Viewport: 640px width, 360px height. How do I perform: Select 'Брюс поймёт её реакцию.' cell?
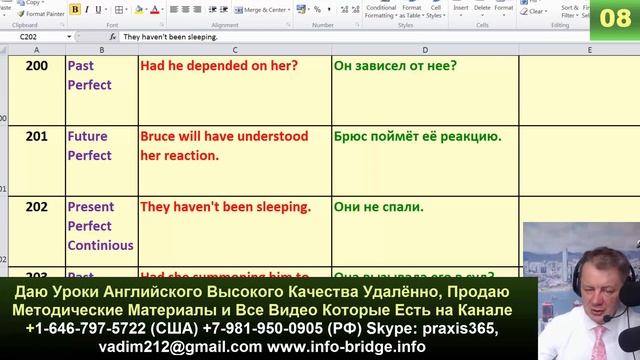coord(425,161)
